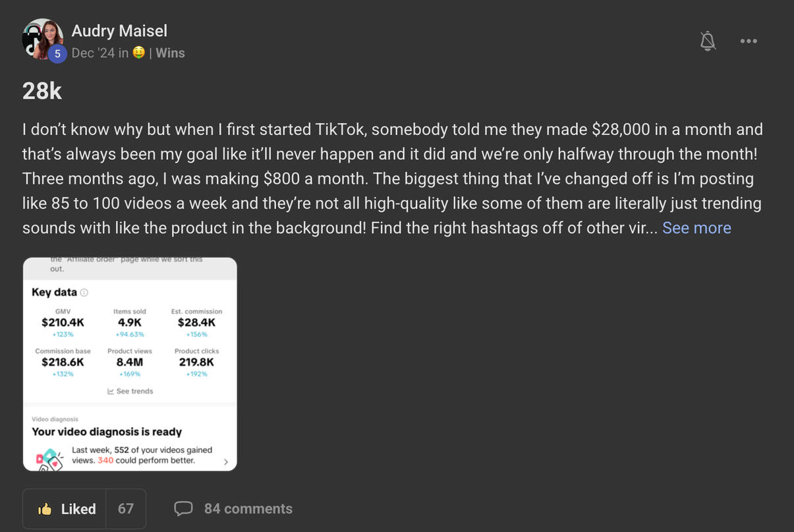
Task: Click Audry Maisel's profile avatar
Action: [41, 38]
